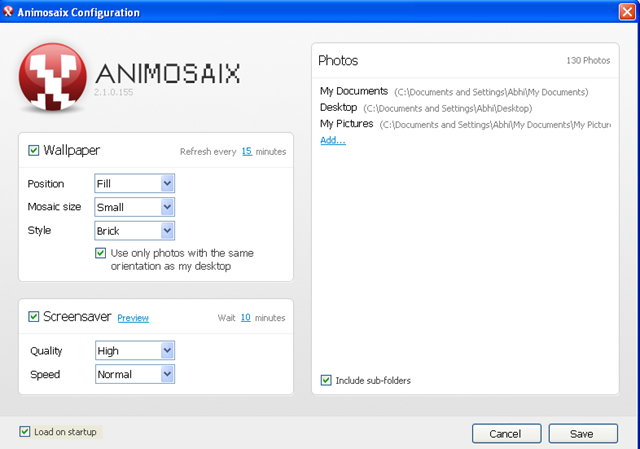Click the Preview link next to Screensaver
The height and width of the screenshot is (449, 640).
click(x=133, y=318)
